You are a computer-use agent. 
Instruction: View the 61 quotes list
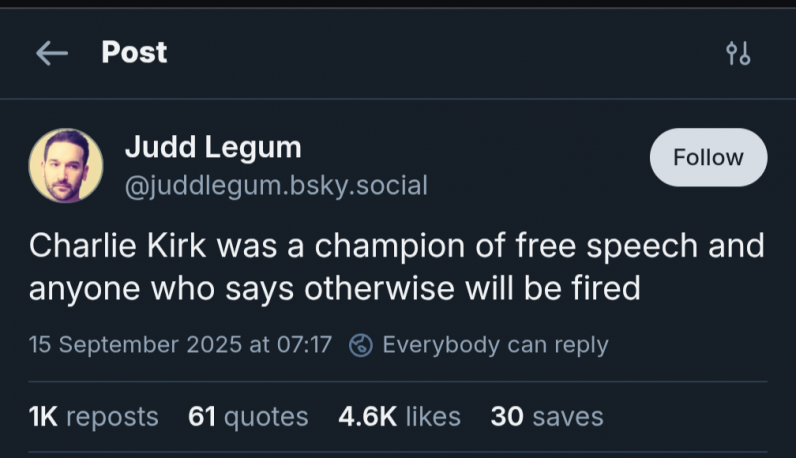248,416
